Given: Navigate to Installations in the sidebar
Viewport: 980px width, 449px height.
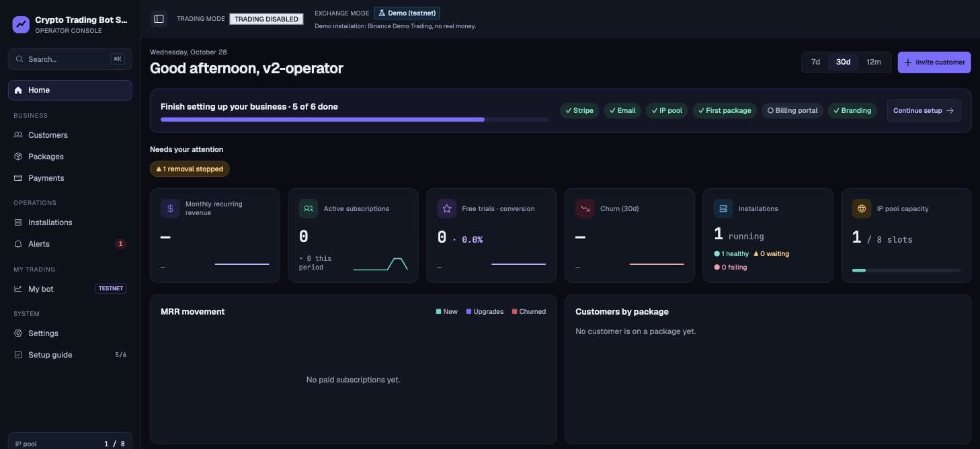Looking at the screenshot, I should pos(70,222).
